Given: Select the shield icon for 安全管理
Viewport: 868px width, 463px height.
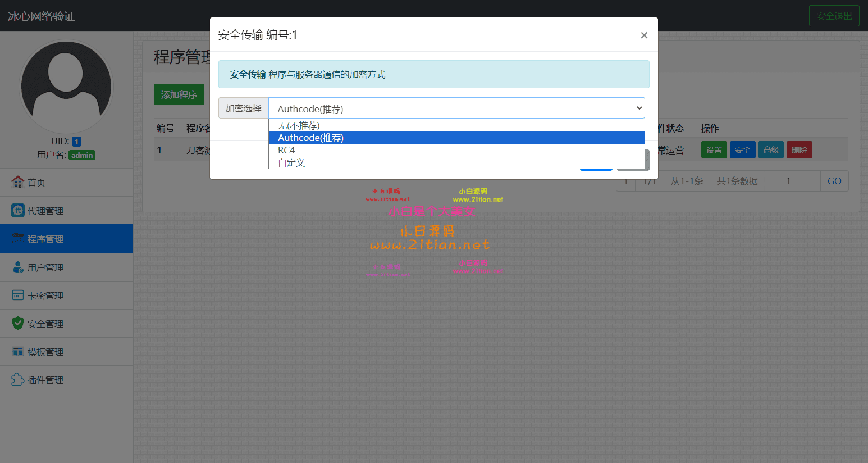Looking at the screenshot, I should pos(19,323).
